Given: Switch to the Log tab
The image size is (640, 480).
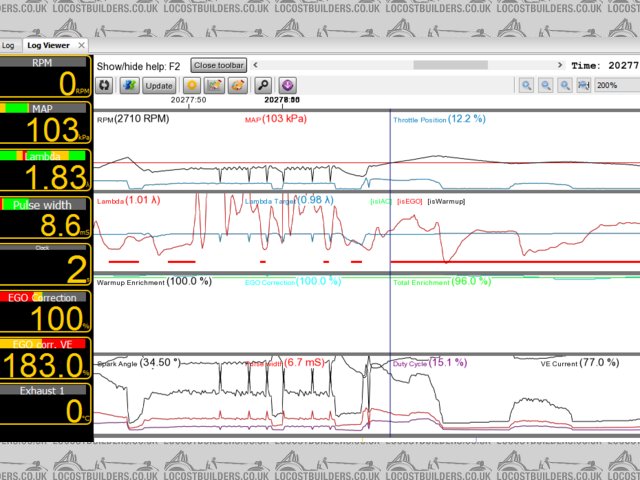Looking at the screenshot, I should click(x=9, y=45).
